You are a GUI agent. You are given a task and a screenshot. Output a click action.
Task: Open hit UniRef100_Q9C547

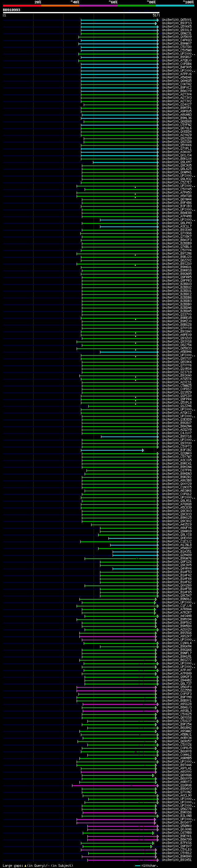(x=176, y=596)
